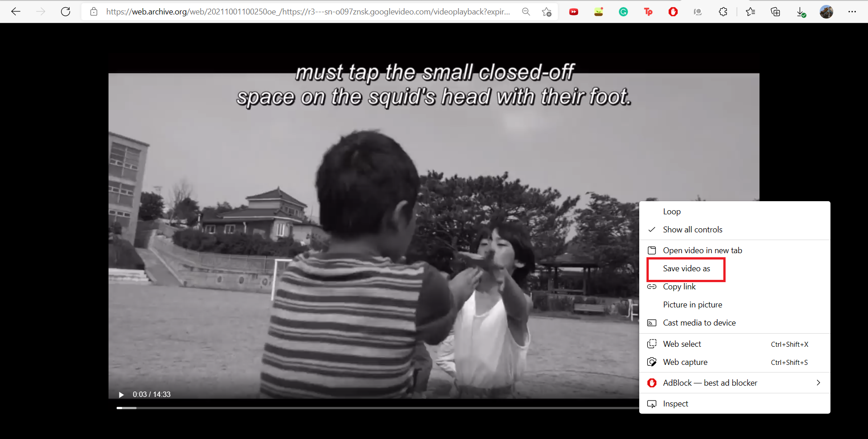Viewport: 868px width, 439px height.
Task: Open the user profile avatar
Action: (x=826, y=12)
